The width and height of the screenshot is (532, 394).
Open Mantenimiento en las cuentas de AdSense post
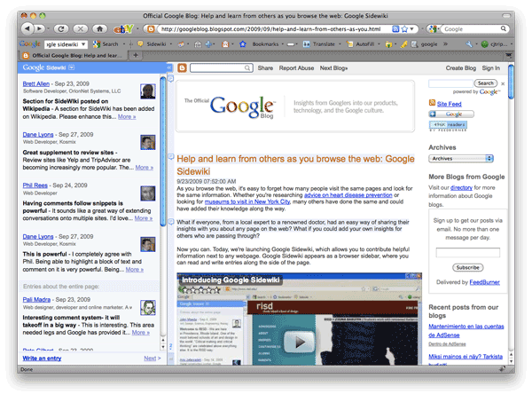pos(465,330)
